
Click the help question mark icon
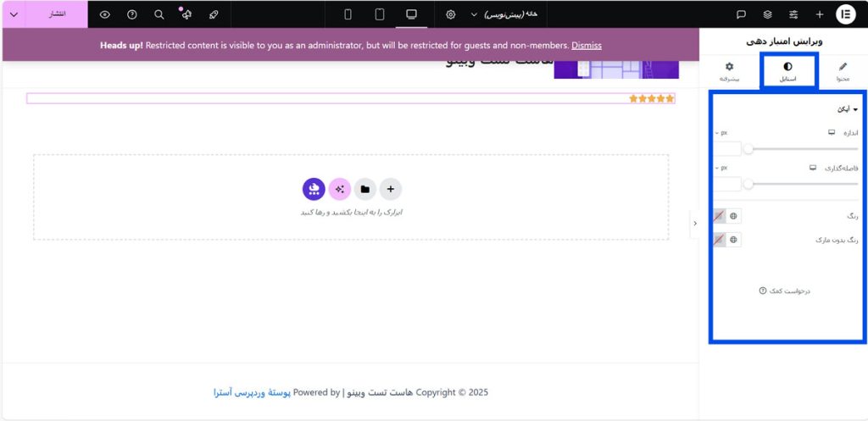[x=131, y=14]
